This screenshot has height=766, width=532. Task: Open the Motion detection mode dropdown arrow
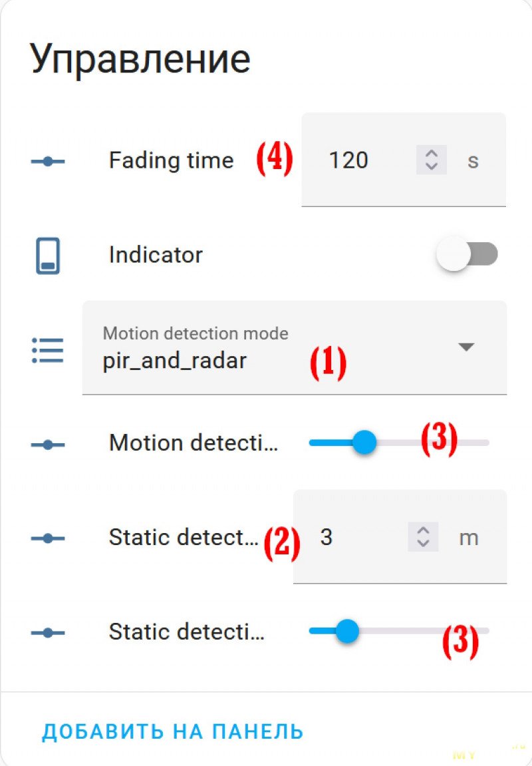click(x=467, y=347)
